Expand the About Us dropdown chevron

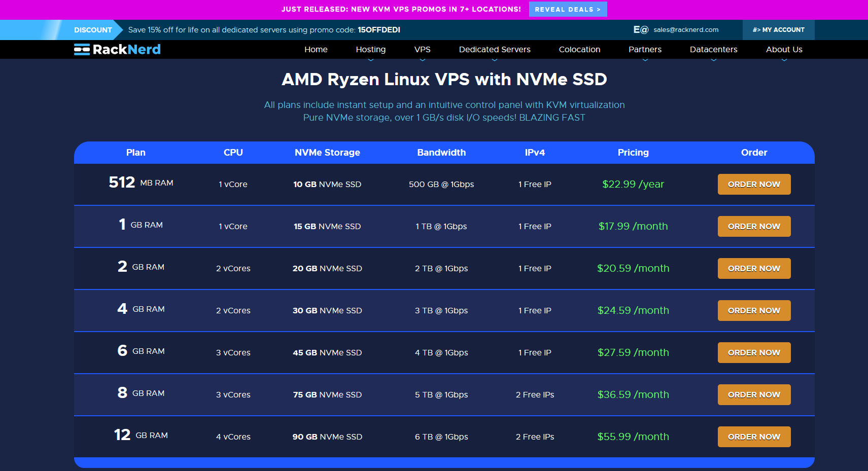click(784, 60)
